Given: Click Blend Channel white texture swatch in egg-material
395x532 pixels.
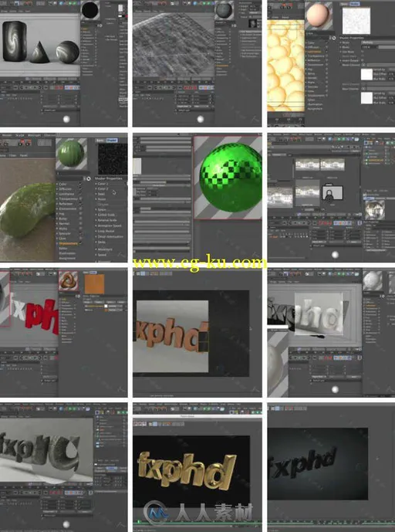Looking at the screenshot, I should click(x=367, y=74).
